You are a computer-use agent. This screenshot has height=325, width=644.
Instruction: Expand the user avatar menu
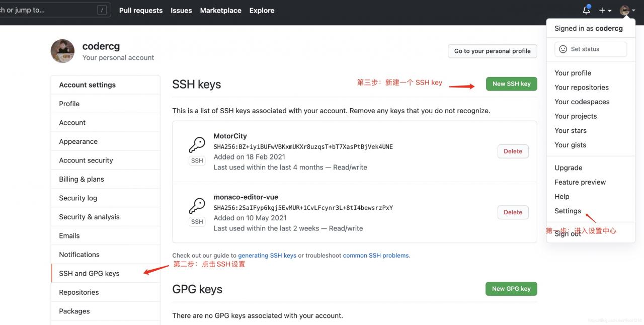pyautogui.click(x=627, y=10)
